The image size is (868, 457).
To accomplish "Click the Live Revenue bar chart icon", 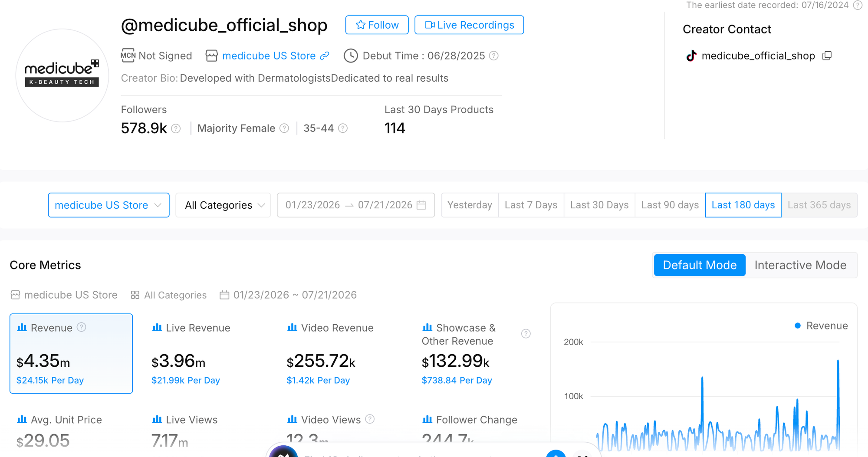I will pyautogui.click(x=157, y=328).
